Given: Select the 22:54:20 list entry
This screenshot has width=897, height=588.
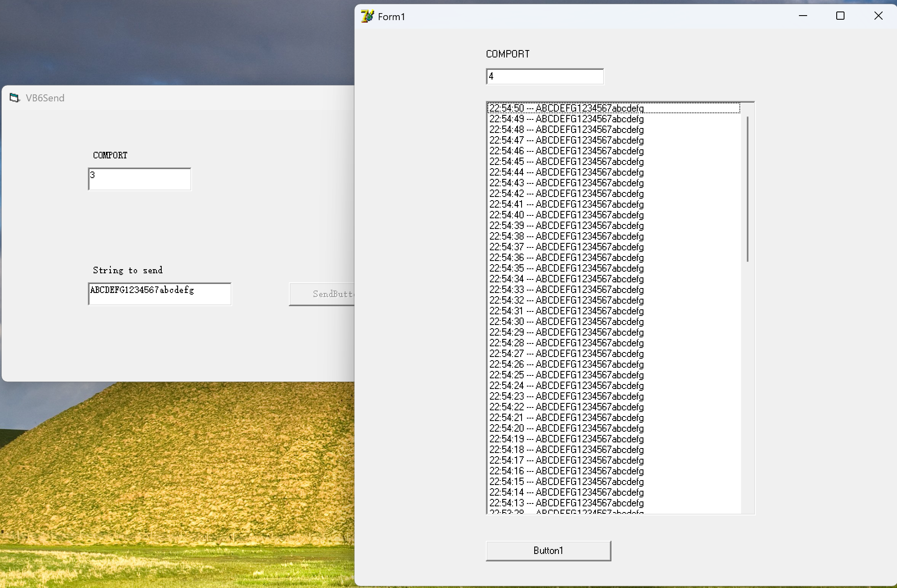Looking at the screenshot, I should pos(566,428).
